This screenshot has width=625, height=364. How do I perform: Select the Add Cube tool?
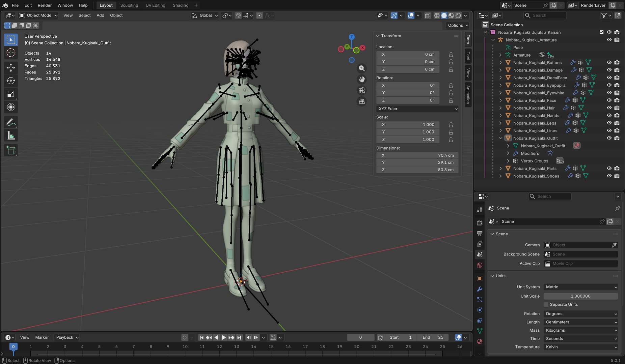(x=11, y=150)
